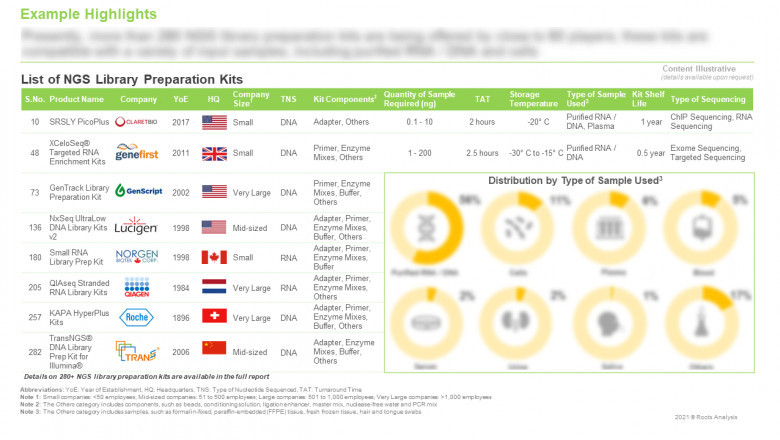780x440 pixels.
Task: Click the United Kingdom flag icon
Action: coord(215,153)
